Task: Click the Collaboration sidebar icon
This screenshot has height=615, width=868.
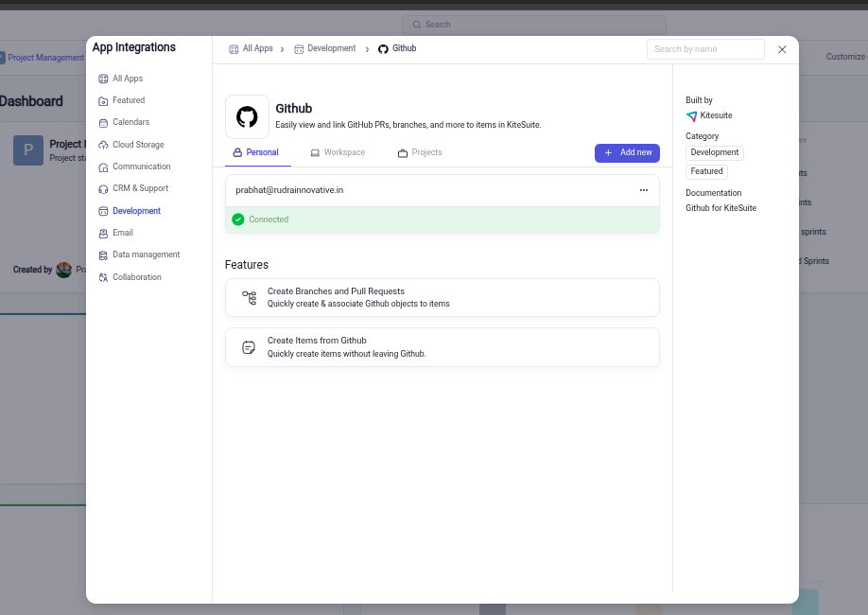Action: point(103,277)
